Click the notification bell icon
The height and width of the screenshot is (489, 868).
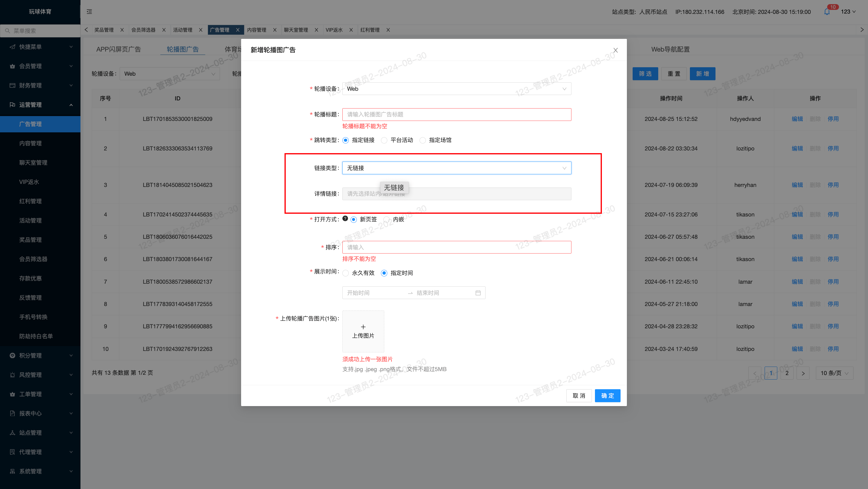coord(827,12)
